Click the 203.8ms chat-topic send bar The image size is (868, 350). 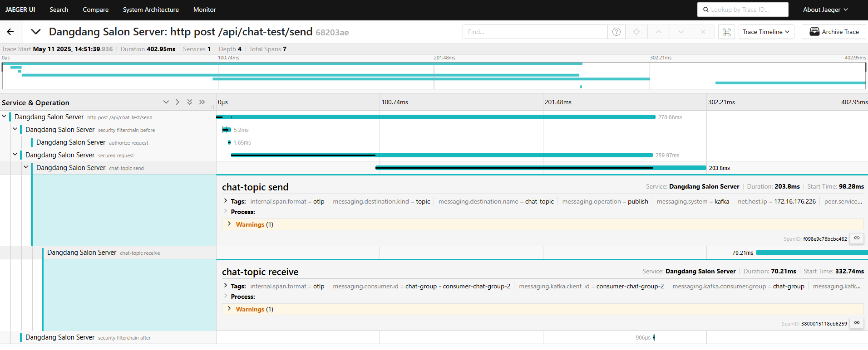click(541, 168)
